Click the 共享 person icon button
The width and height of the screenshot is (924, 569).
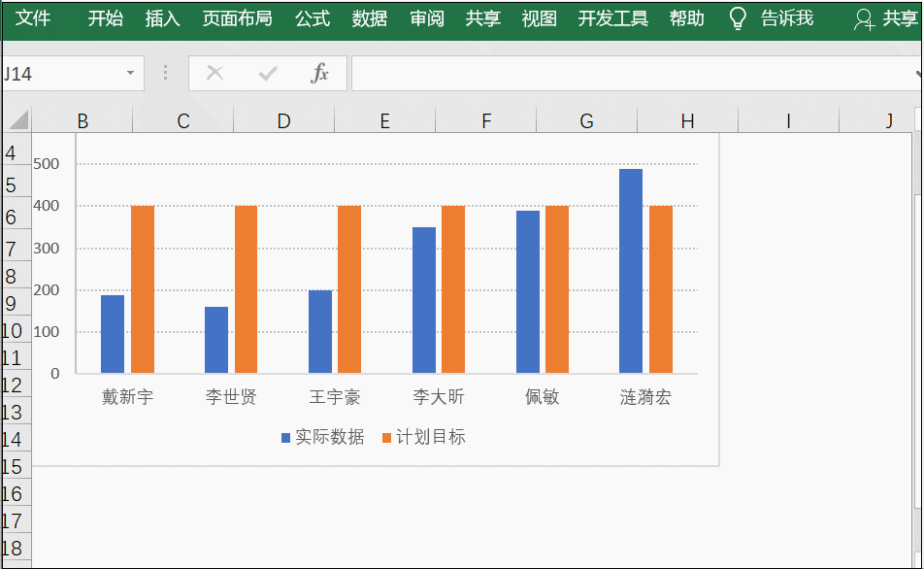pos(864,19)
